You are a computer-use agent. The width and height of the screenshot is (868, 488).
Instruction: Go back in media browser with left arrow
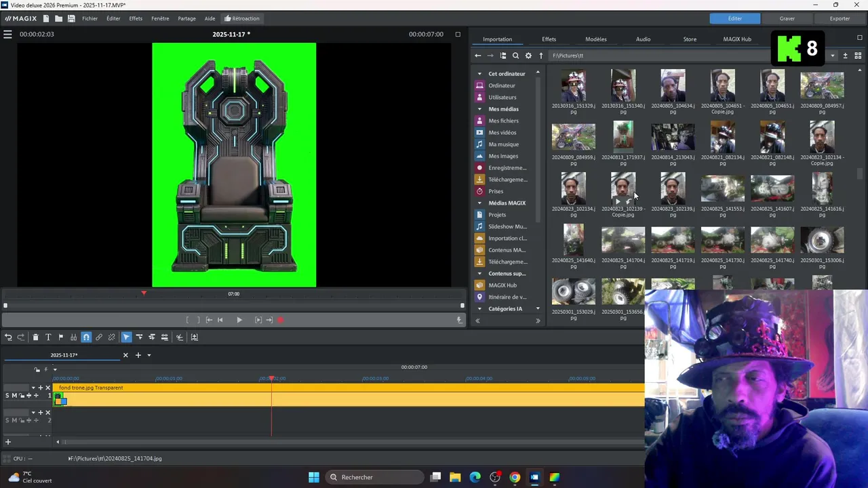click(x=477, y=56)
